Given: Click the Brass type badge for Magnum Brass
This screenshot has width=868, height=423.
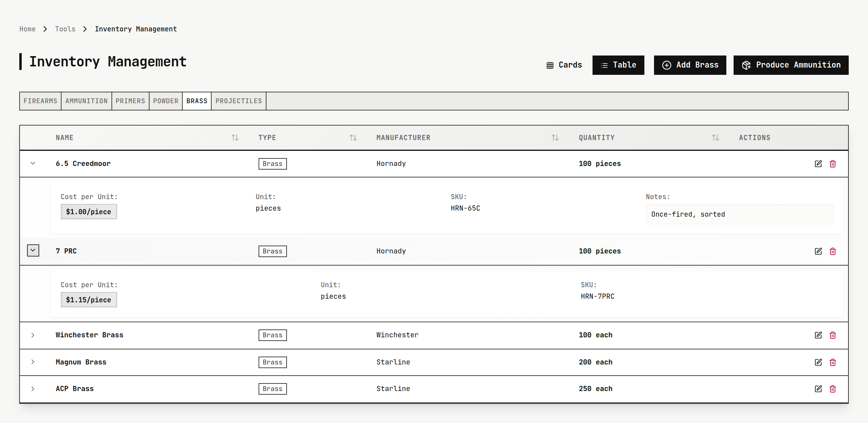Looking at the screenshot, I should [272, 362].
